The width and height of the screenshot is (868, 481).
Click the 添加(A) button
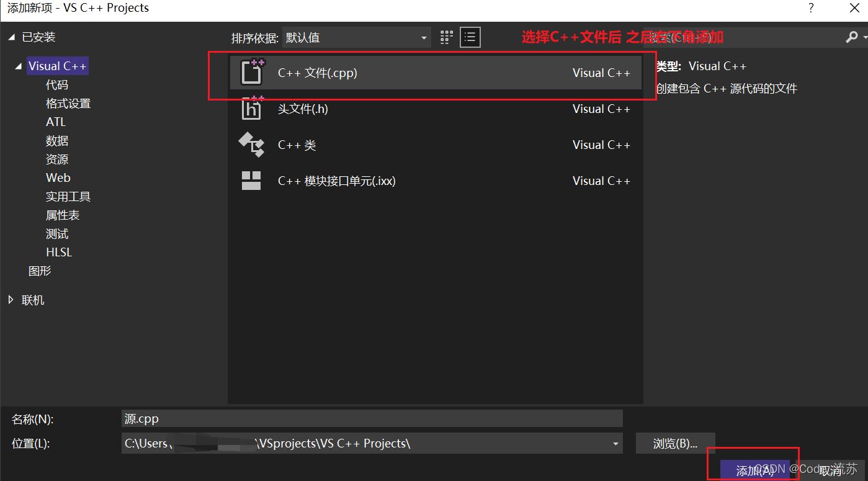754,470
